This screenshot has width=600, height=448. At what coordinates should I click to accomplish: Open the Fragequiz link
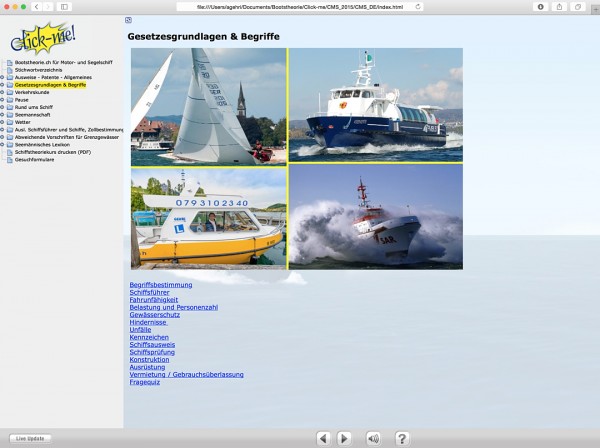(x=145, y=382)
